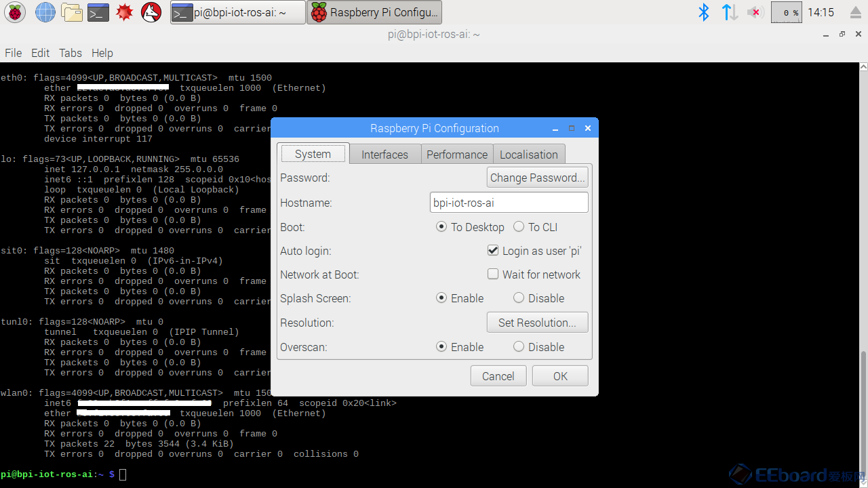The width and height of the screenshot is (868, 488).
Task: Open the Bluetooth tray menu
Action: [x=704, y=12]
